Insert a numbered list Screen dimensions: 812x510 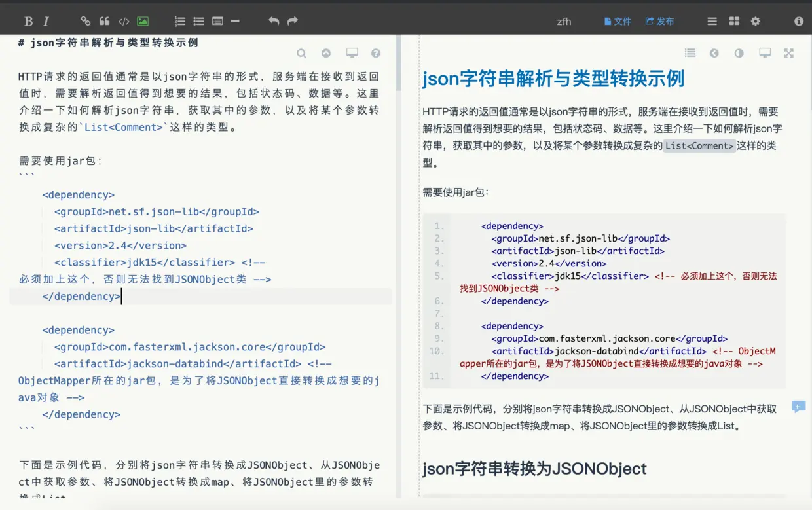click(x=180, y=21)
